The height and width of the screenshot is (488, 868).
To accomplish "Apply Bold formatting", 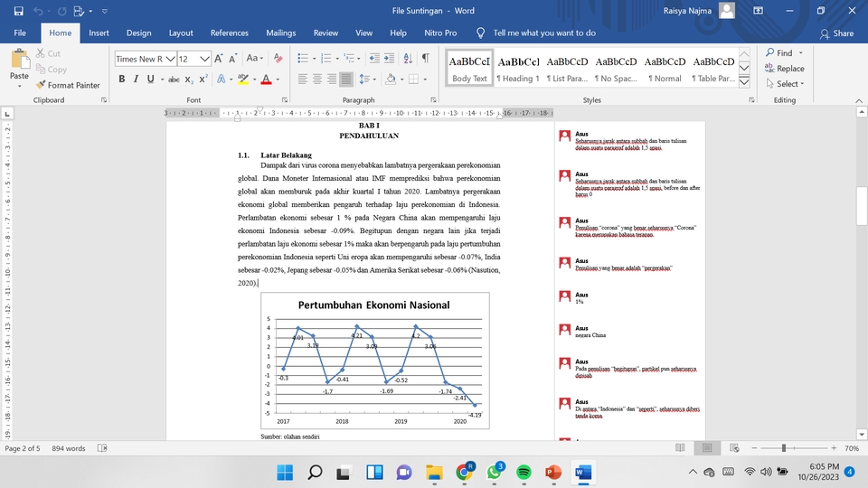I will (122, 80).
